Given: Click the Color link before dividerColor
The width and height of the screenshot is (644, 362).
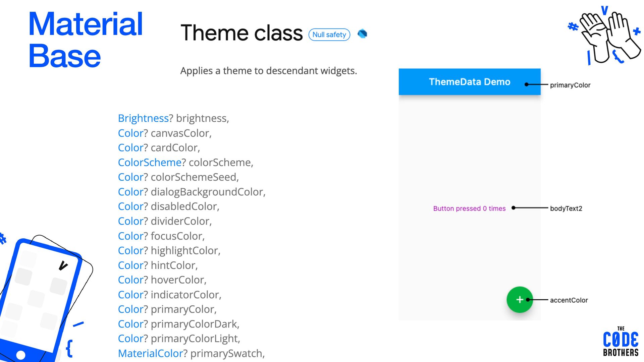Looking at the screenshot, I should tap(131, 221).
